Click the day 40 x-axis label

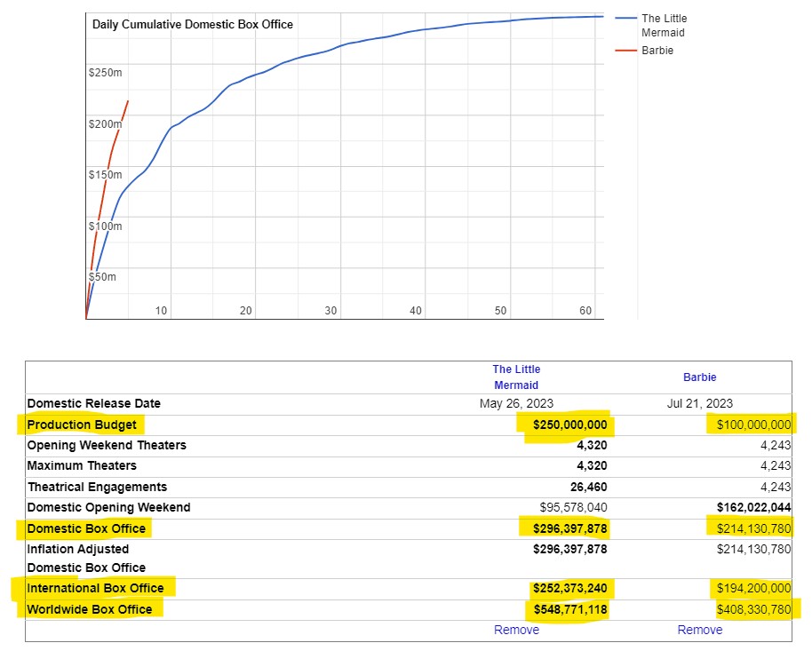tap(416, 310)
